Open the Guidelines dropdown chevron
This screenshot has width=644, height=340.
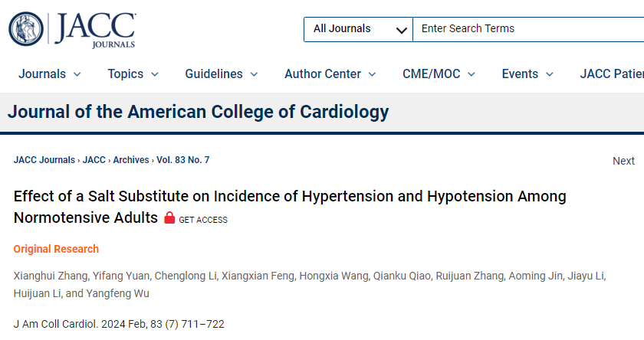[x=255, y=74]
